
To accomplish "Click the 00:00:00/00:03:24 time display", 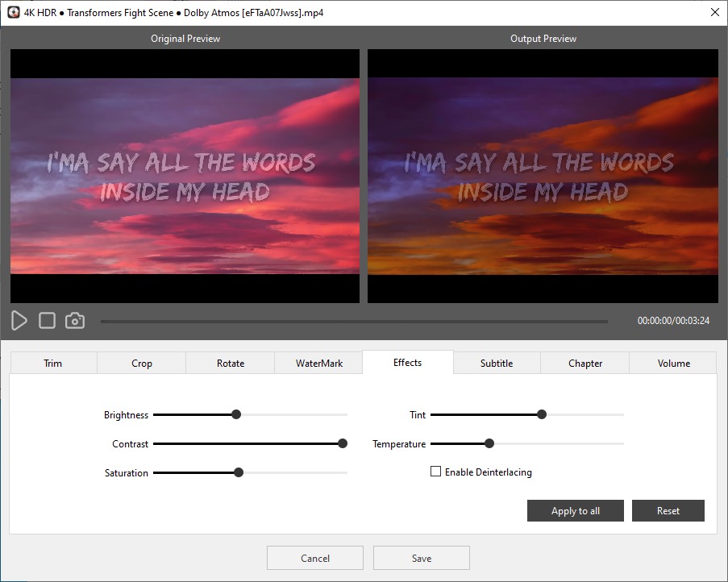I will pyautogui.click(x=673, y=320).
